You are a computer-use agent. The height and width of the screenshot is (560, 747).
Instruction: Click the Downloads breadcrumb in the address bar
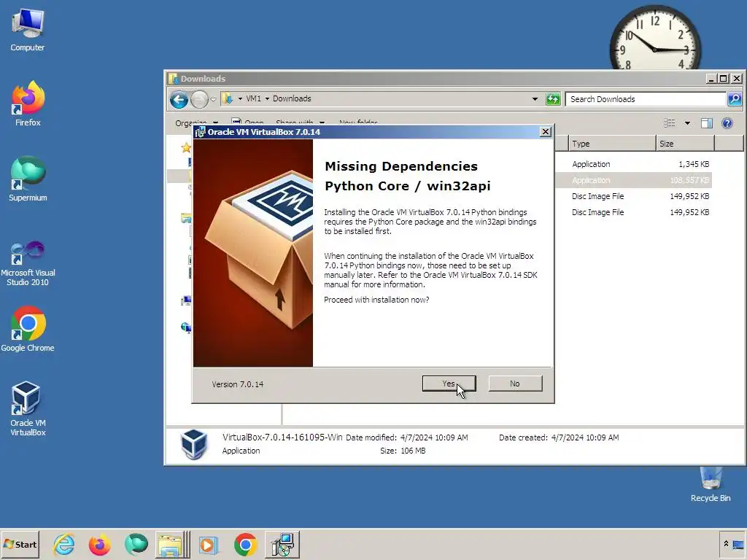(292, 98)
